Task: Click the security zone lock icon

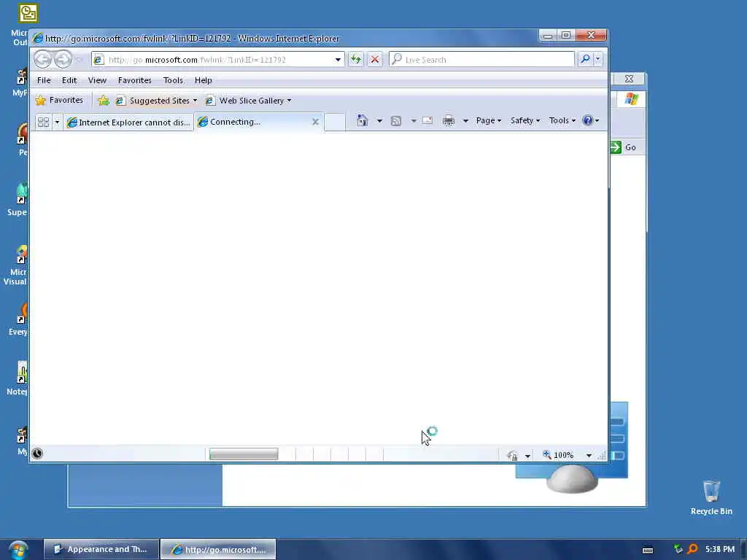Action: pyautogui.click(x=513, y=455)
